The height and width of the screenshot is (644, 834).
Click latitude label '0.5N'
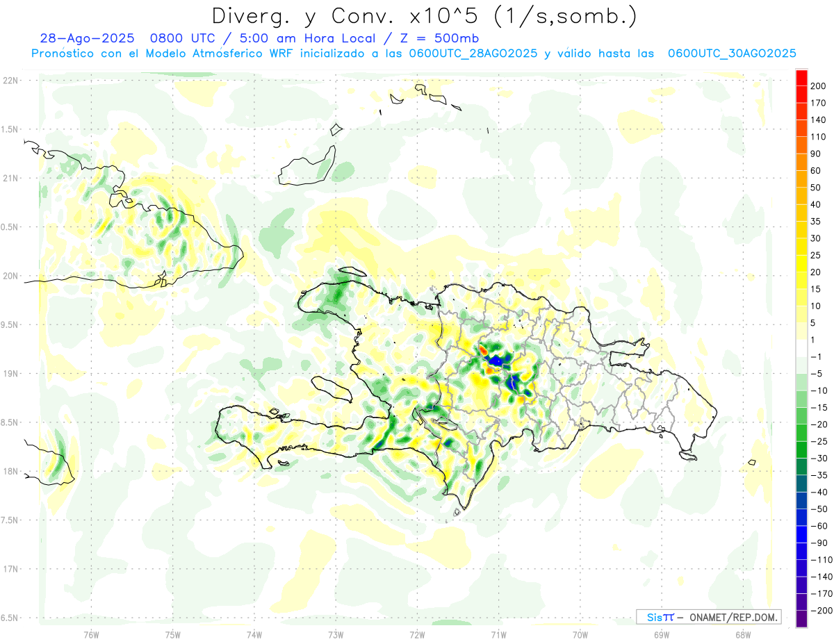(x=8, y=227)
